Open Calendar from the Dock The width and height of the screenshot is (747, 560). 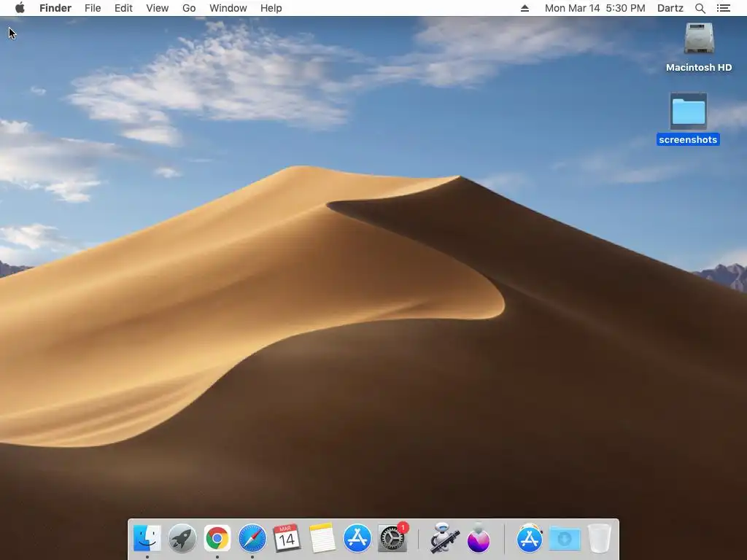pos(287,538)
